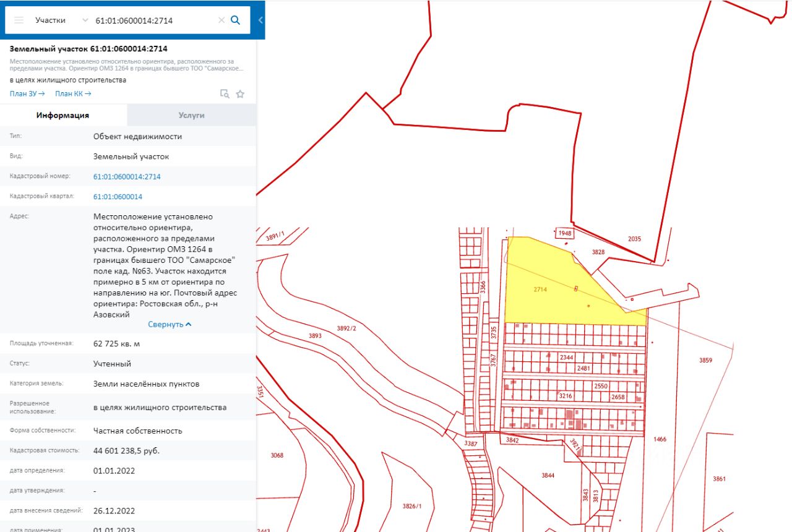Open the hamburger menu in search bar
This screenshot has height=532, width=792.
[19, 20]
